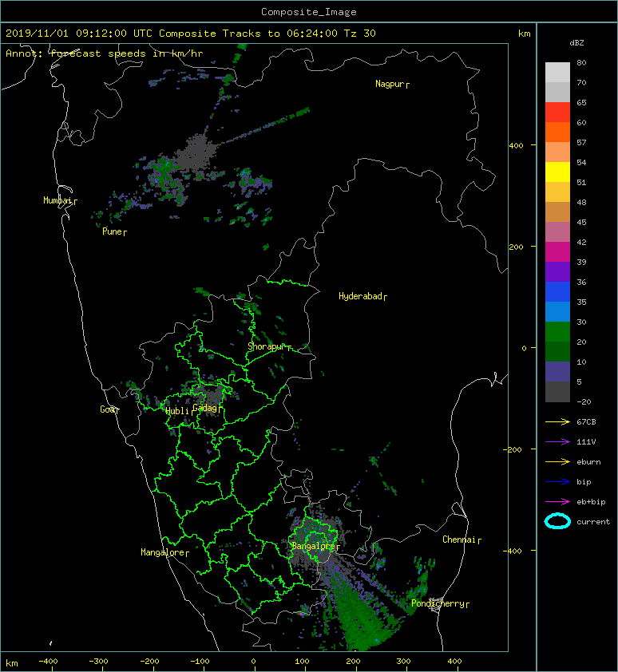The height and width of the screenshot is (672, 618).
Task: Click the 67CB legend label
Action: pos(586,421)
